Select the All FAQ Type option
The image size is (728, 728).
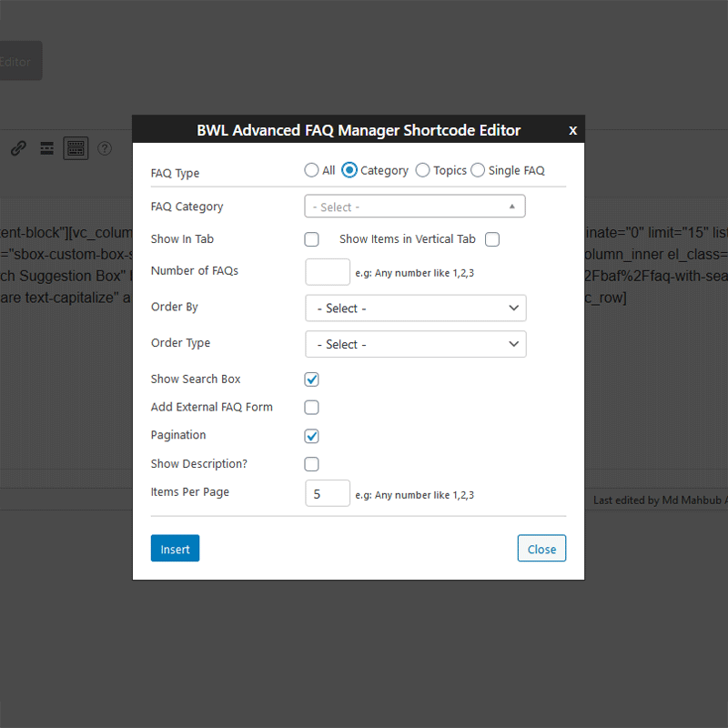click(310, 169)
